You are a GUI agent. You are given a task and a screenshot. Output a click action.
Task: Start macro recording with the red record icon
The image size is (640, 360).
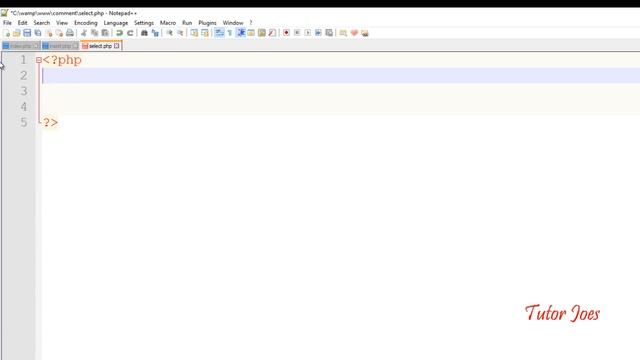(x=286, y=33)
